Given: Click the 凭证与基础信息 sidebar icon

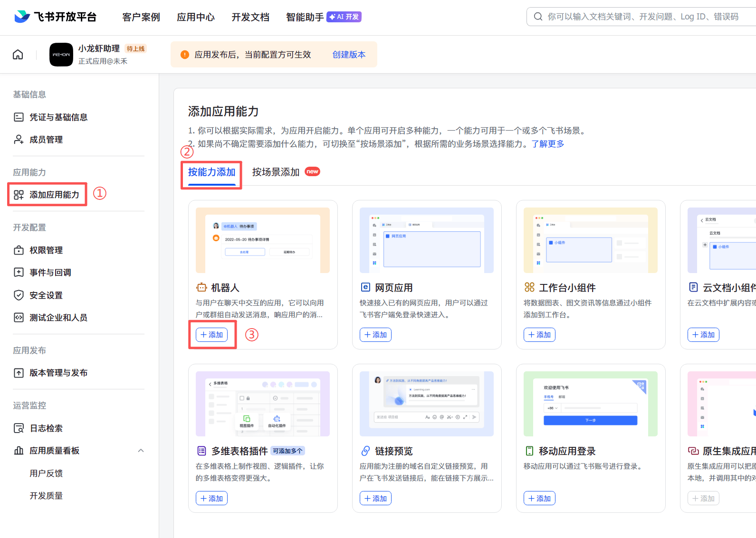Looking at the screenshot, I should pos(19,117).
